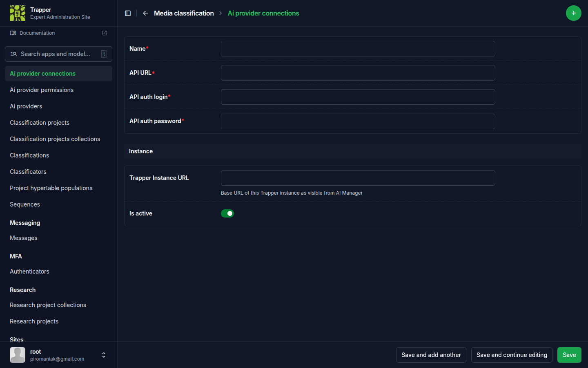Viewport: 588px width, 368px height.
Task: Focus the API auth login field
Action: 358,97
